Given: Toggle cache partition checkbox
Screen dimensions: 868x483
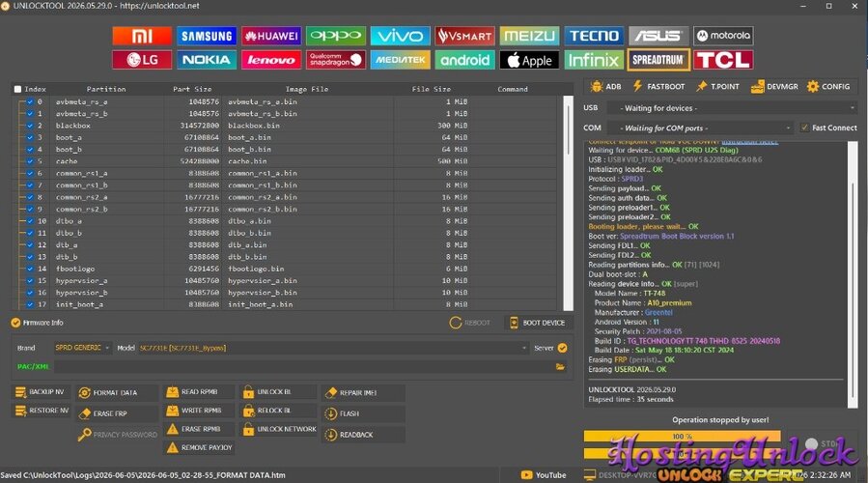Looking at the screenshot, I should coord(30,161).
